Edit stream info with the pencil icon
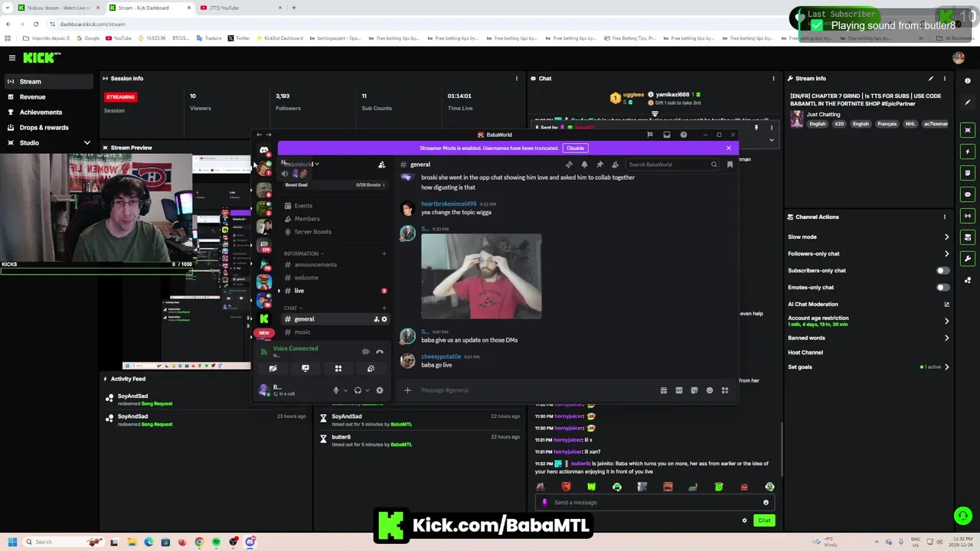Image resolution: width=980 pixels, height=551 pixels. click(x=931, y=78)
